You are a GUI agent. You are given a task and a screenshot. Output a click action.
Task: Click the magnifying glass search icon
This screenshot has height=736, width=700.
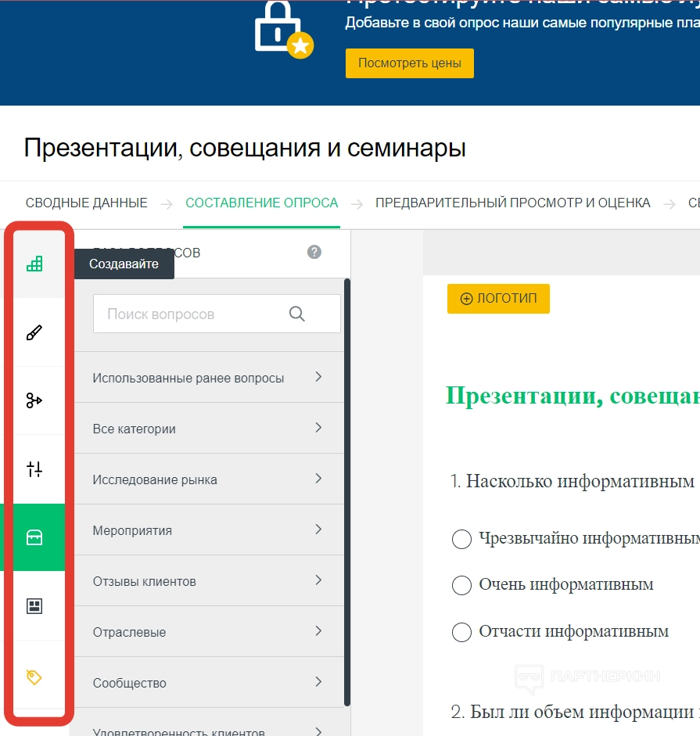pos(296,314)
